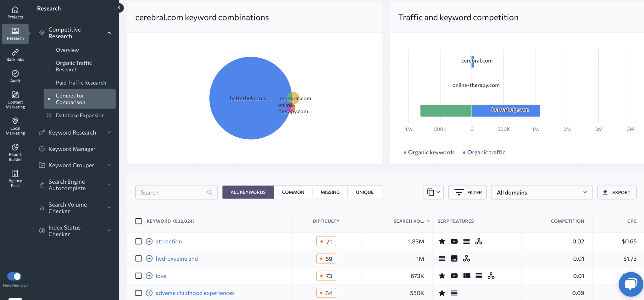Switch to the Missing keywords tab

(330, 192)
